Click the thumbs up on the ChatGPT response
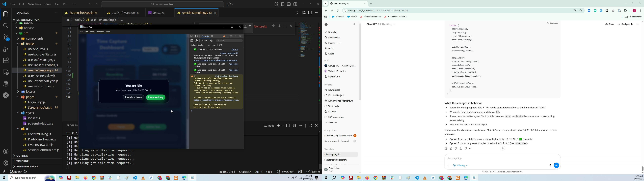 click(451, 148)
